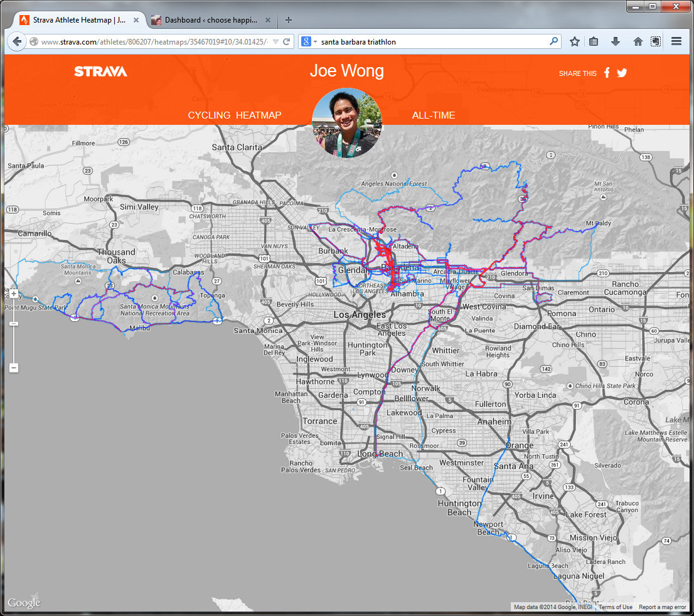Open the Google search engine dropdown
The image size is (694, 616).
coord(309,42)
